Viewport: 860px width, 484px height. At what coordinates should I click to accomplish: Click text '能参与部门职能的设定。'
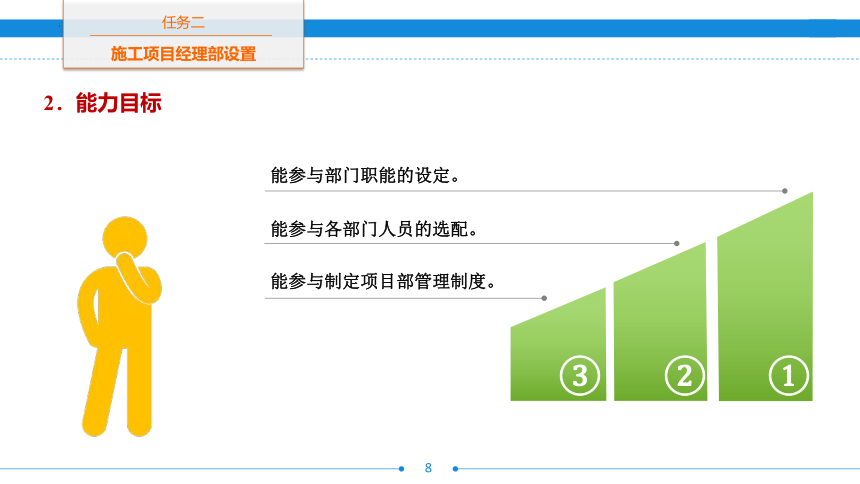click(x=365, y=176)
